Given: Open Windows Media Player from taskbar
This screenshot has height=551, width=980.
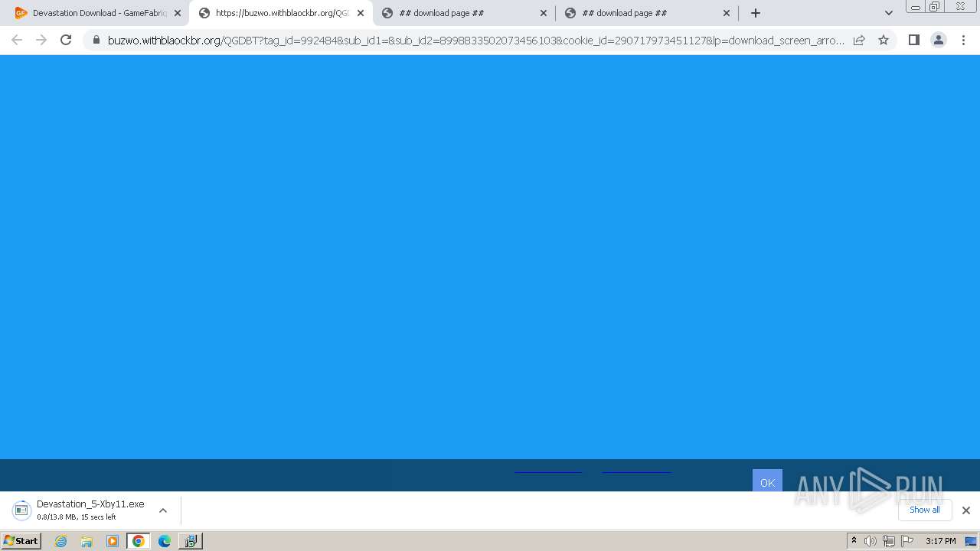Looking at the screenshot, I should (x=113, y=541).
